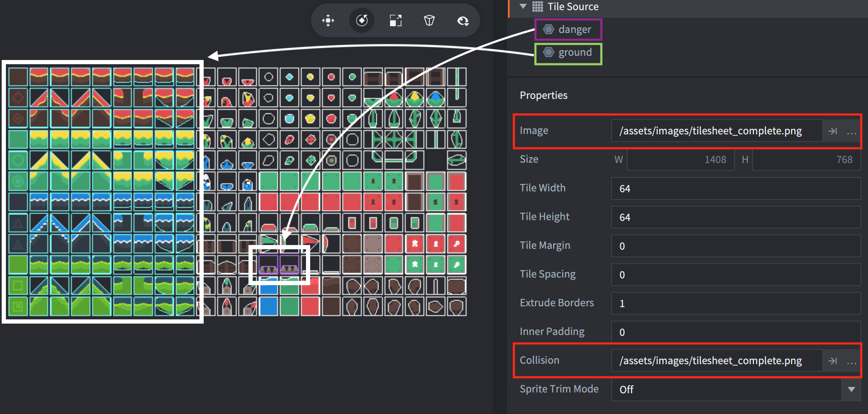868x414 pixels.
Task: Click the danger collision group icon
Action: coord(549,29)
